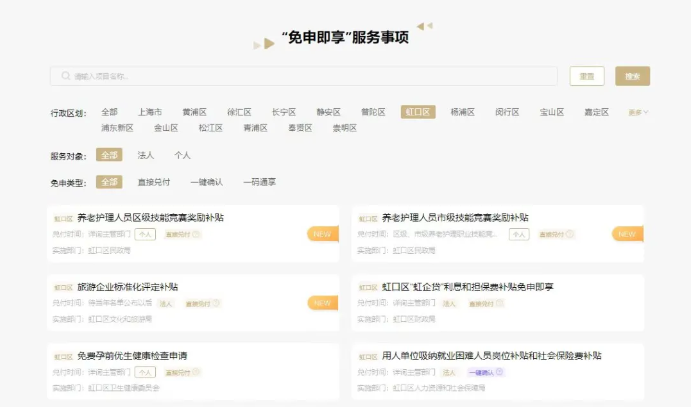Switch district filter to 浦东新区
The image size is (694, 409).
click(118, 128)
